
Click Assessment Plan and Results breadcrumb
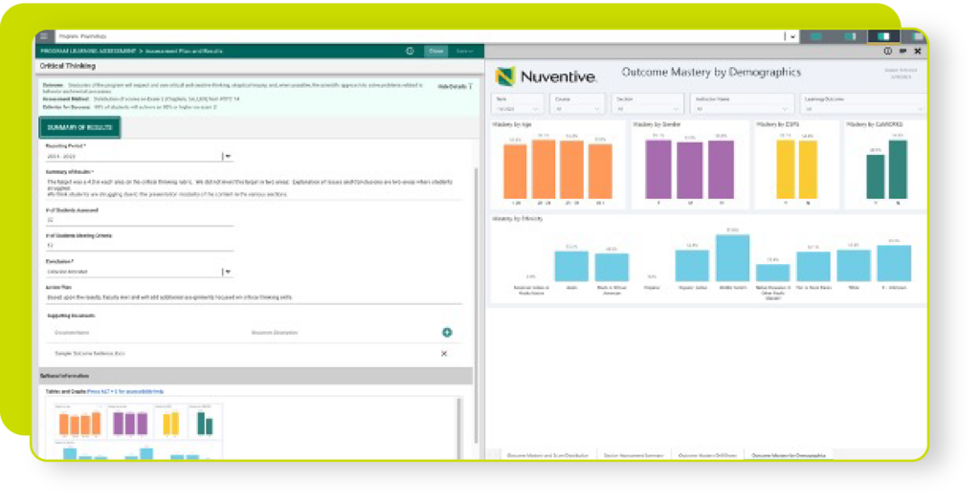[184, 52]
